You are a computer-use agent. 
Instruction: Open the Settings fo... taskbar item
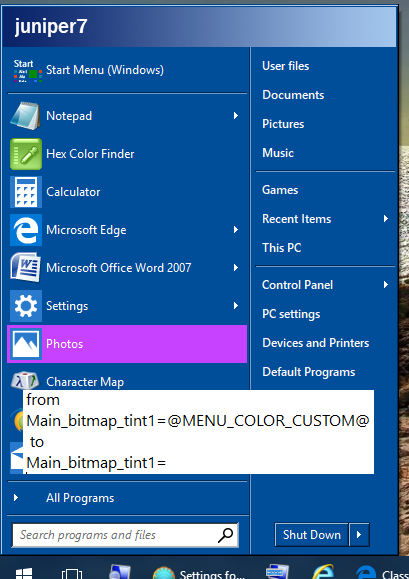[199, 573]
